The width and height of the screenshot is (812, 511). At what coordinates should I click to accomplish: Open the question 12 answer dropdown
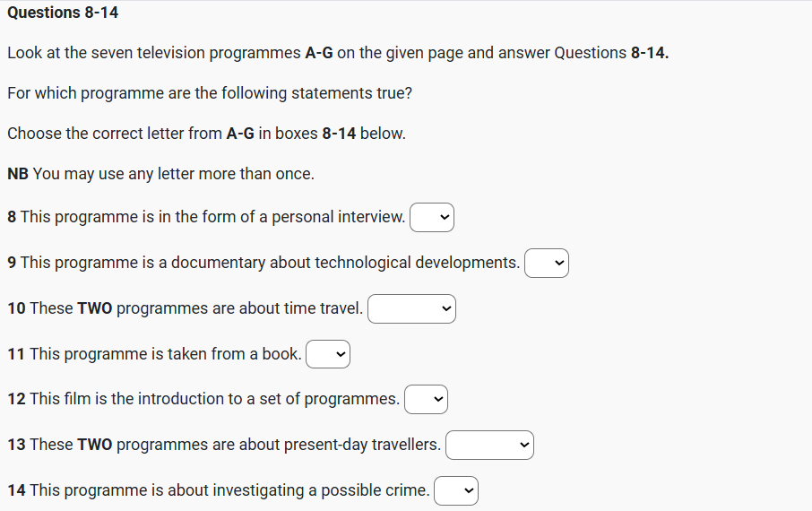coord(426,400)
